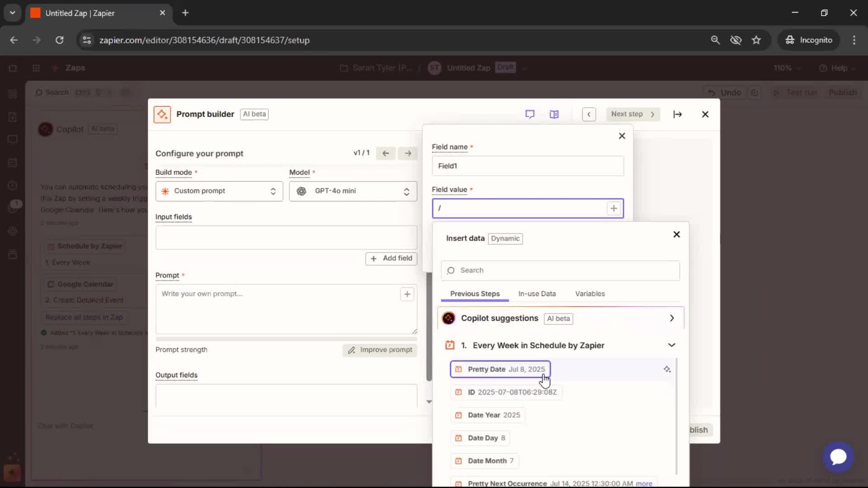Open browser zoom magnifier icon

(715, 40)
